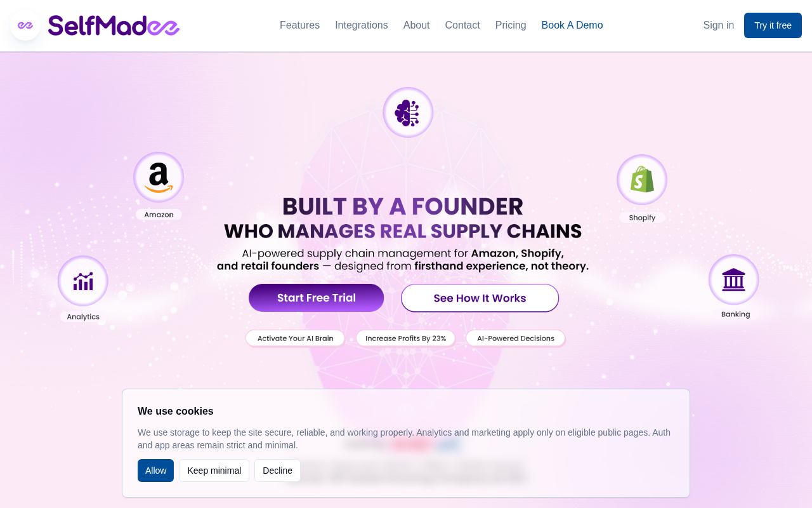The image size is (812, 508).
Task: Decline cookies in the banner
Action: (277, 471)
